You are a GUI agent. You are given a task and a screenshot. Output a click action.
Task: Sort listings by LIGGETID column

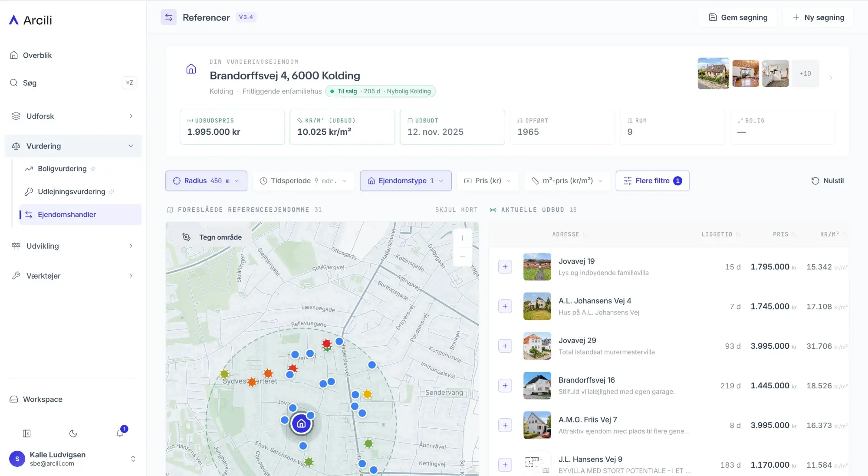(x=720, y=234)
